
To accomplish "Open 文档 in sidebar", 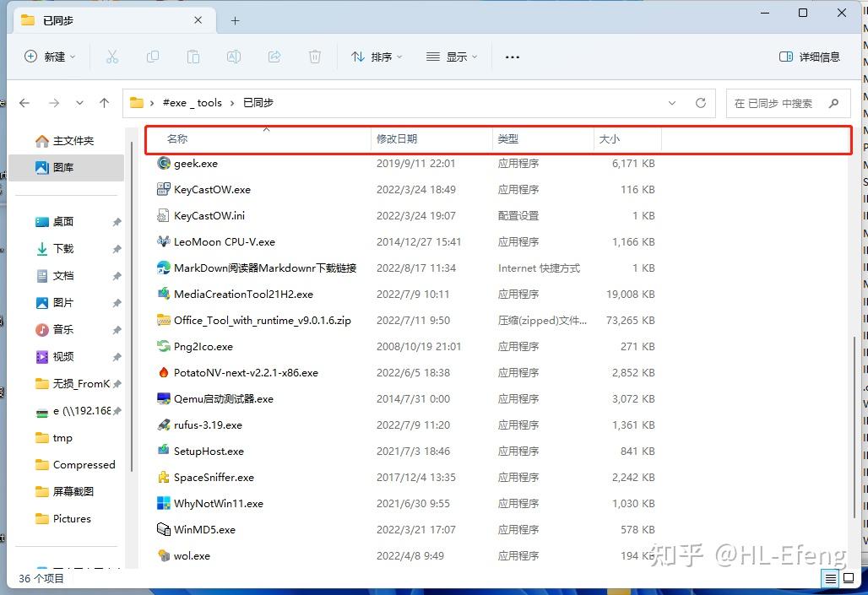I will [65, 276].
